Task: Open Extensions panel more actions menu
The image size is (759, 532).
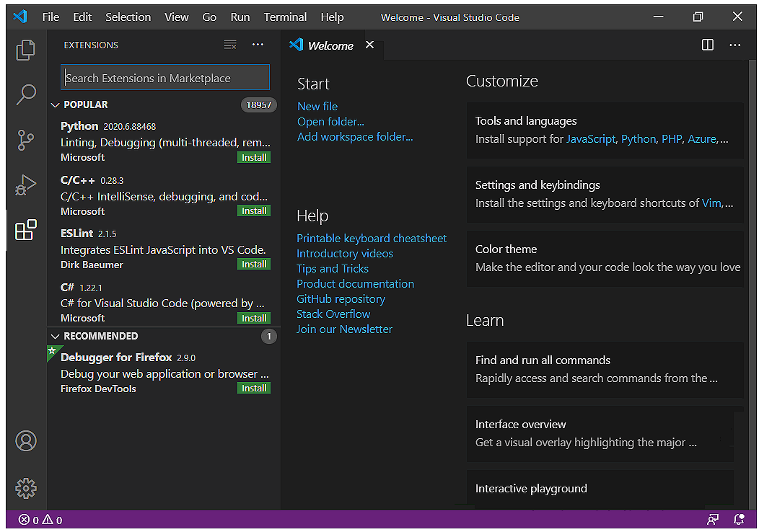Action: [x=258, y=45]
